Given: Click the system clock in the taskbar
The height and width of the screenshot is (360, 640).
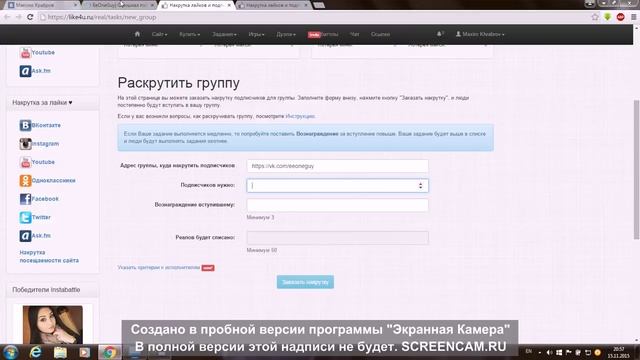Looking at the screenshot, I should coord(619,352).
